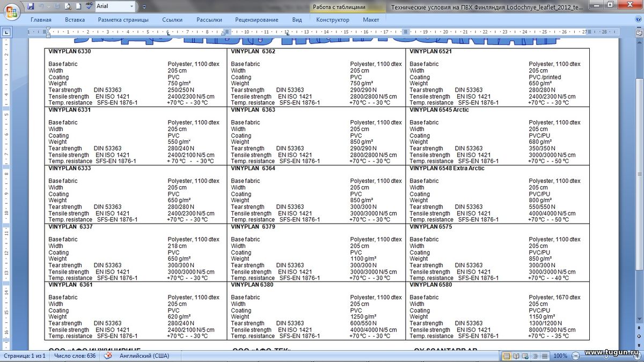Switch to Outline view

(534, 356)
